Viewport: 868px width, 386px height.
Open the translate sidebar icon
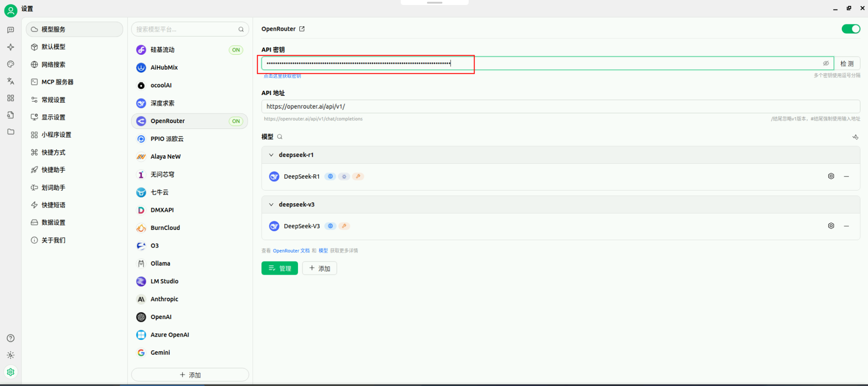pyautogui.click(x=11, y=81)
